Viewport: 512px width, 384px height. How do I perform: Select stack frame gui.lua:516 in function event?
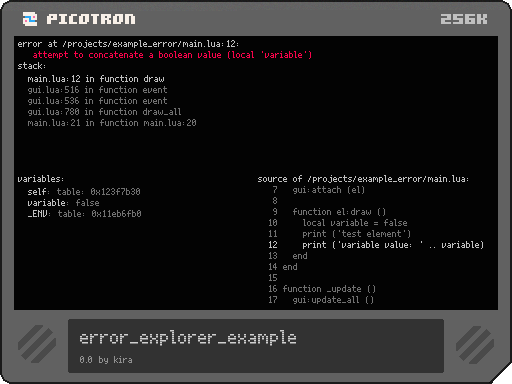coord(97,90)
